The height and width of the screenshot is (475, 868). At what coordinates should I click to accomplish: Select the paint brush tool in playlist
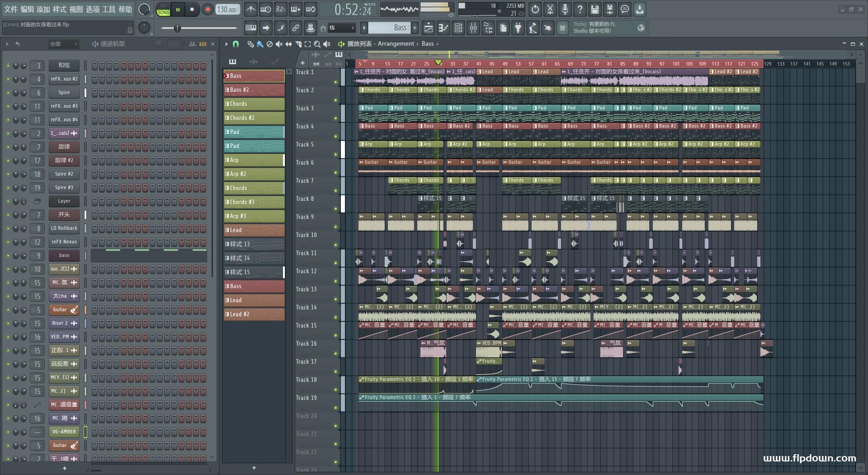tap(259, 44)
